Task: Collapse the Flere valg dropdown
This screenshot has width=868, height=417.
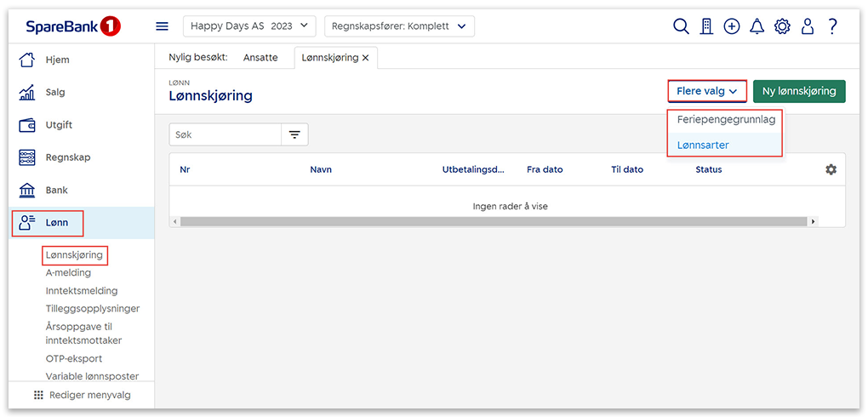Action: [706, 91]
